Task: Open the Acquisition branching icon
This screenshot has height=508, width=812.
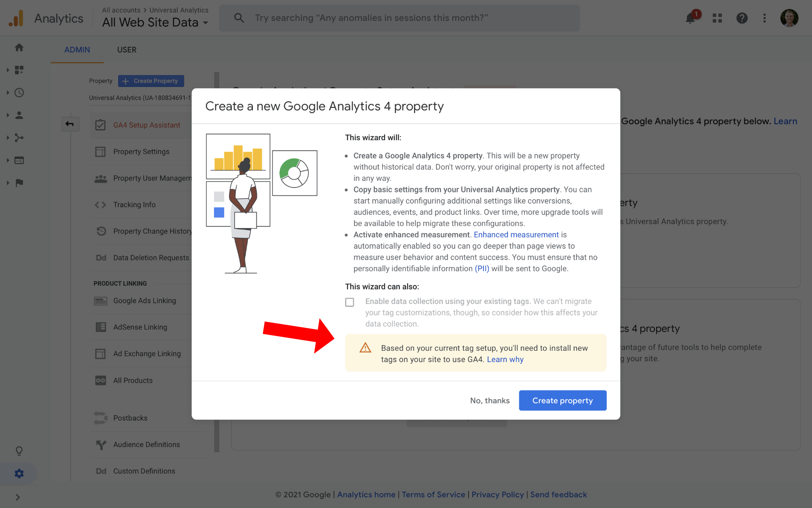Action: click(19, 138)
